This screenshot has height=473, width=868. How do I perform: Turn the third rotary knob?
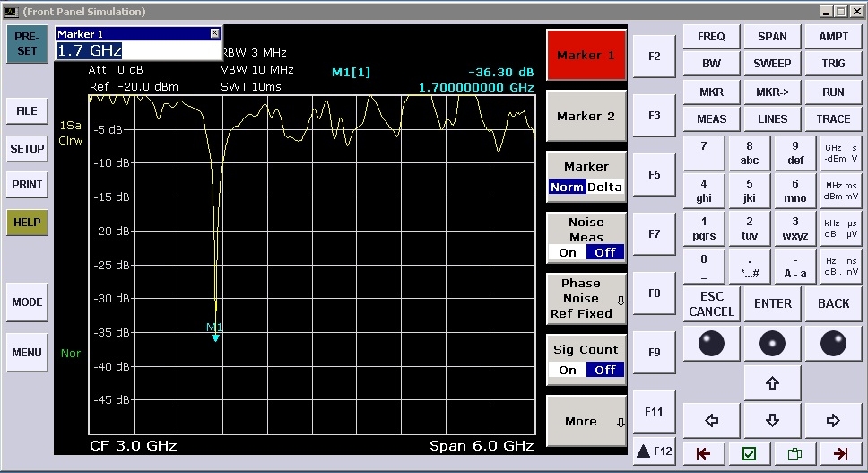(x=833, y=344)
